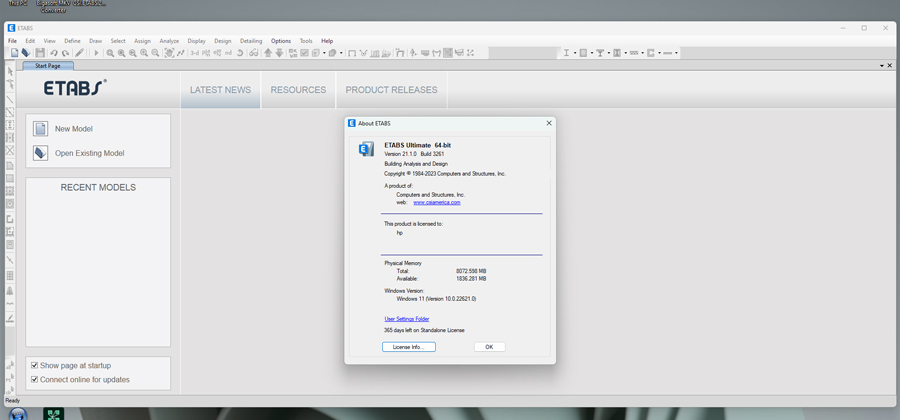Click the Move Down in List arrow
The height and width of the screenshot is (420, 900).
point(280,53)
